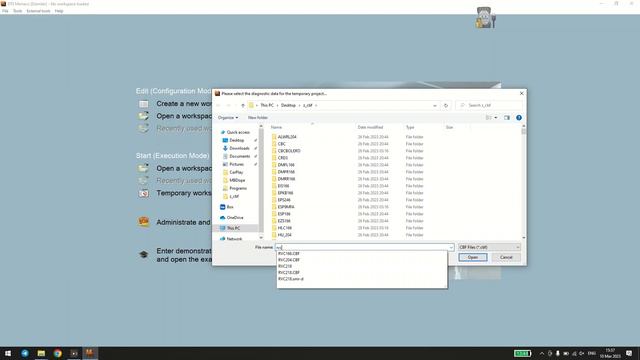
Task: Open Chrome from the taskbar
Action: tap(58, 353)
